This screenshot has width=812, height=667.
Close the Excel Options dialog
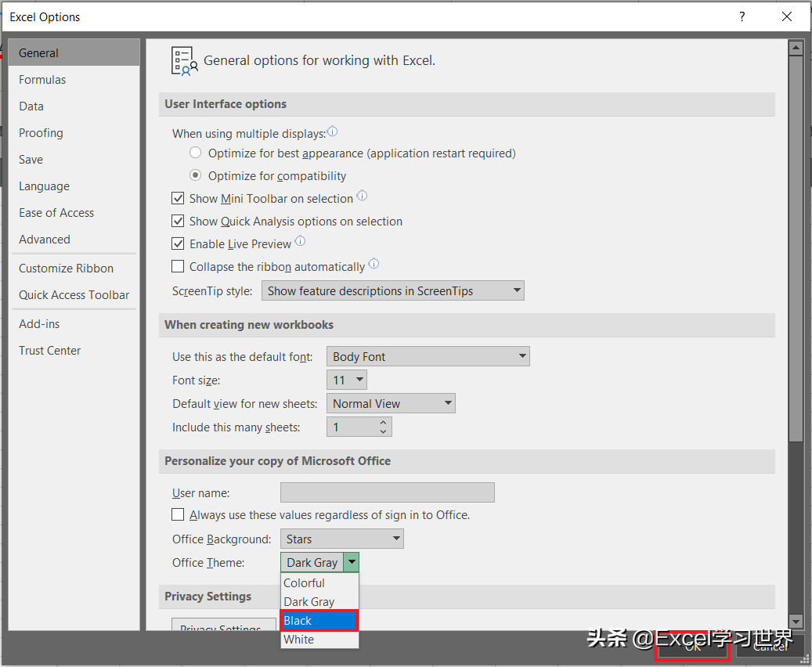pos(787,16)
